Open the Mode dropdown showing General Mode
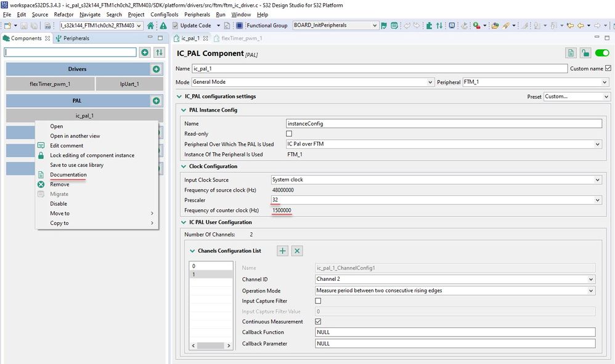The image size is (615, 364). [x=312, y=82]
